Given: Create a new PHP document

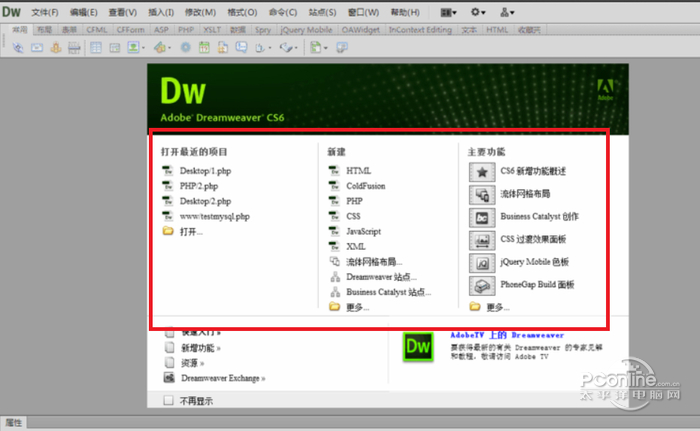Looking at the screenshot, I should click(x=354, y=201).
